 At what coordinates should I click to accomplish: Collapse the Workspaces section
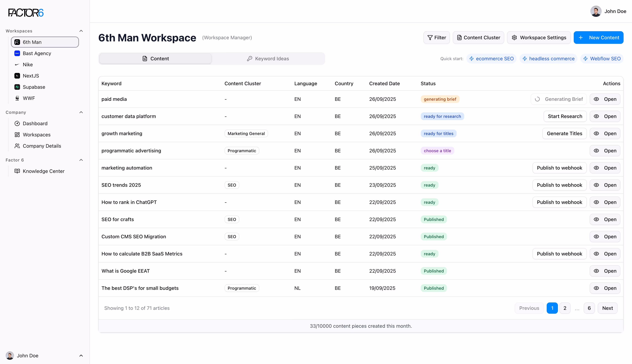point(81,31)
